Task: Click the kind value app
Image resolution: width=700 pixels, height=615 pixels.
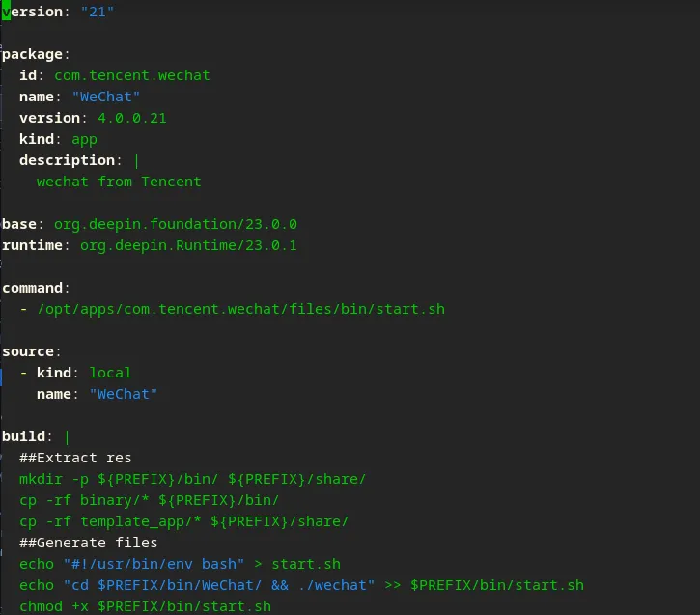Action: coord(84,140)
